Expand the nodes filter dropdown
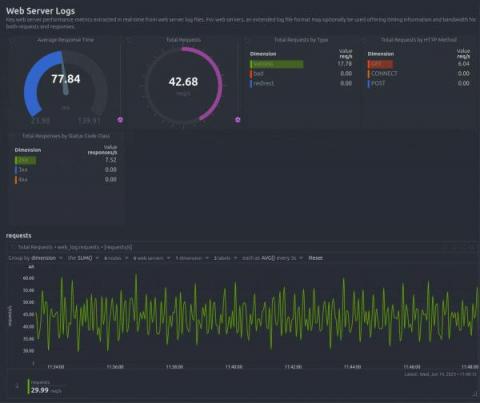This screenshot has width=480, height=403. pos(116,258)
